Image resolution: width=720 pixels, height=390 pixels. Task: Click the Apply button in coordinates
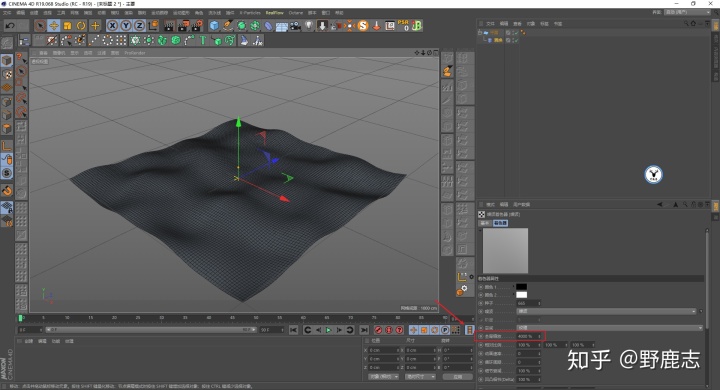(457, 377)
